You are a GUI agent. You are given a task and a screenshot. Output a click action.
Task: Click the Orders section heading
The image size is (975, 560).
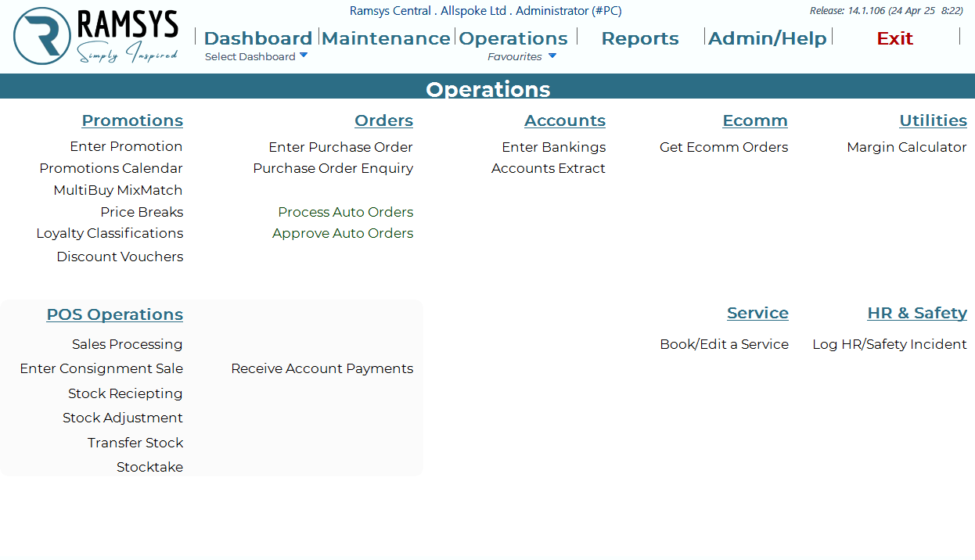tap(383, 120)
